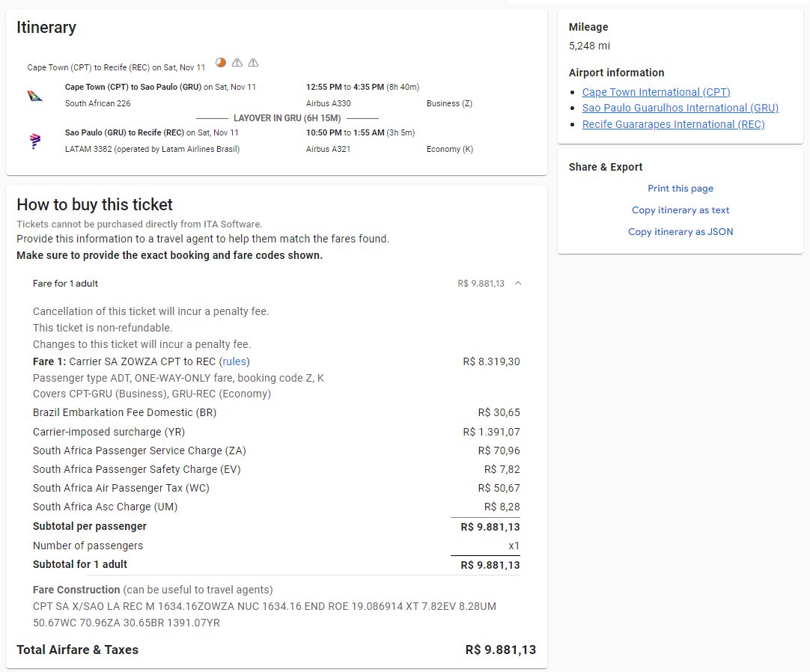Click the "x1" number of passengers value

514,546
